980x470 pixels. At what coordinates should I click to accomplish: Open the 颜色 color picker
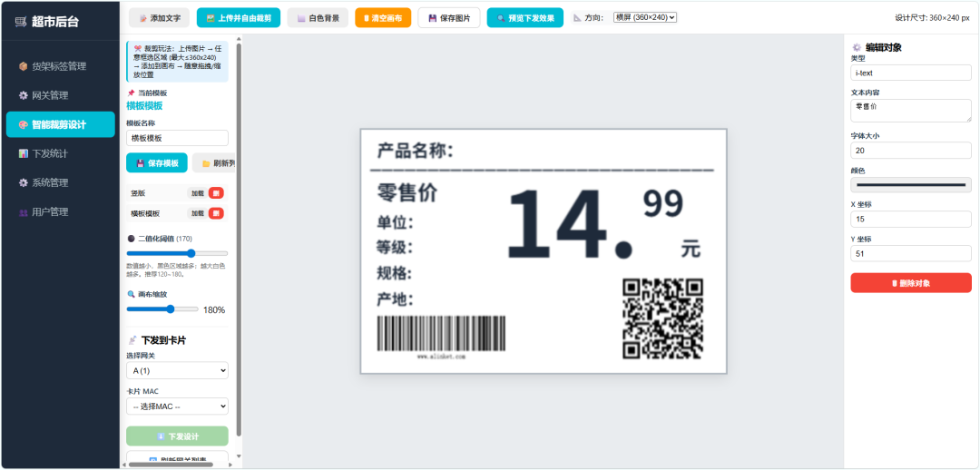click(x=911, y=185)
